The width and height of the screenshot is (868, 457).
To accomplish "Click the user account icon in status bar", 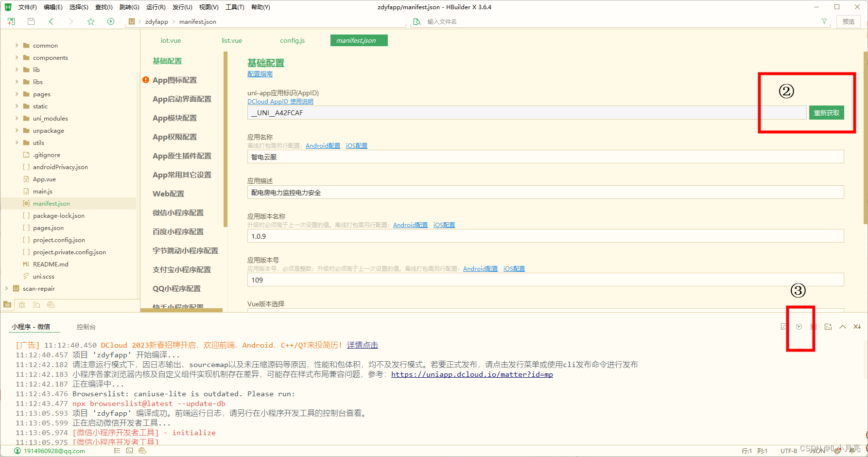I will pos(17,451).
